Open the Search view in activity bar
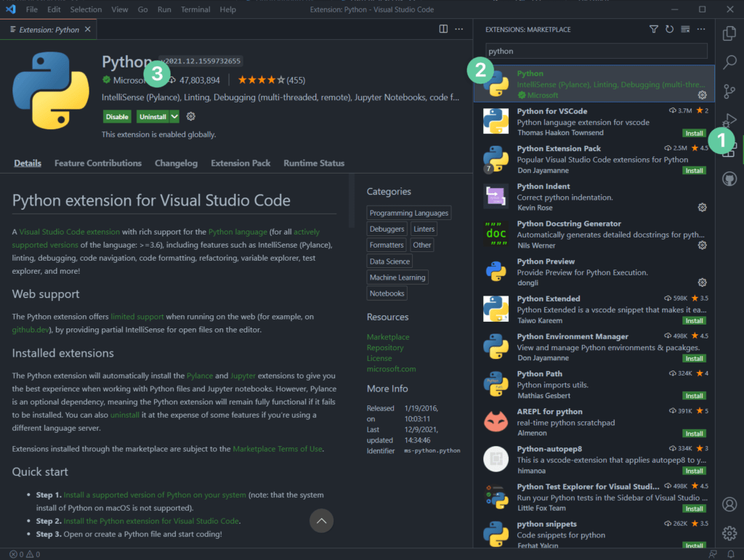 729,62
